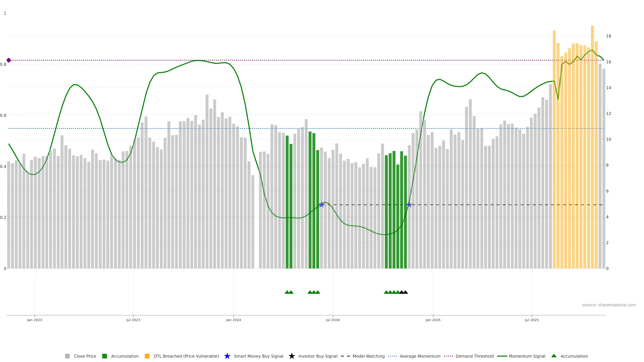Click the black Investor Buy Signal star in legend
Viewport: 644px width, 362px height.
tap(291, 356)
